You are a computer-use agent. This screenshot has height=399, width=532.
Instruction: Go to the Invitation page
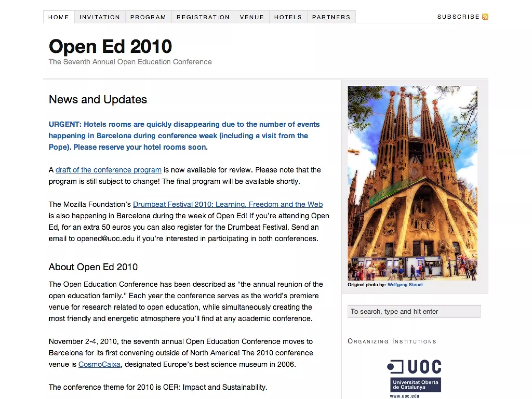pos(100,17)
